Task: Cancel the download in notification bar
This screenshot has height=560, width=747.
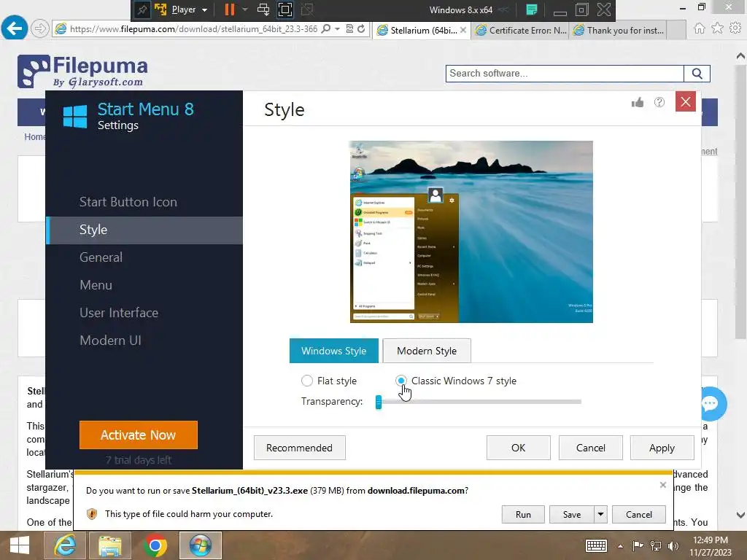Action: tap(638, 514)
